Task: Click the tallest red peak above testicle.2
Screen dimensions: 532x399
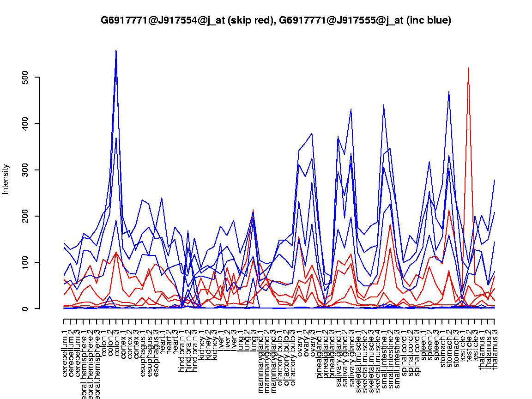Action: click(x=469, y=68)
